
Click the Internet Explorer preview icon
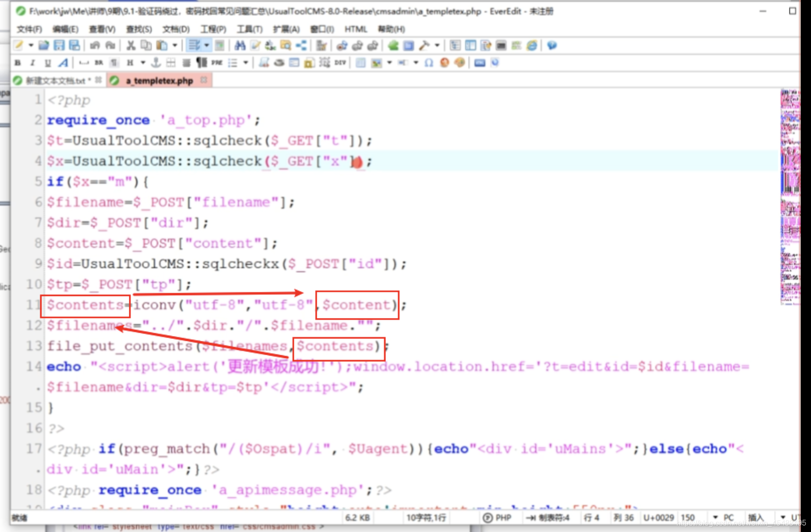tap(532, 45)
